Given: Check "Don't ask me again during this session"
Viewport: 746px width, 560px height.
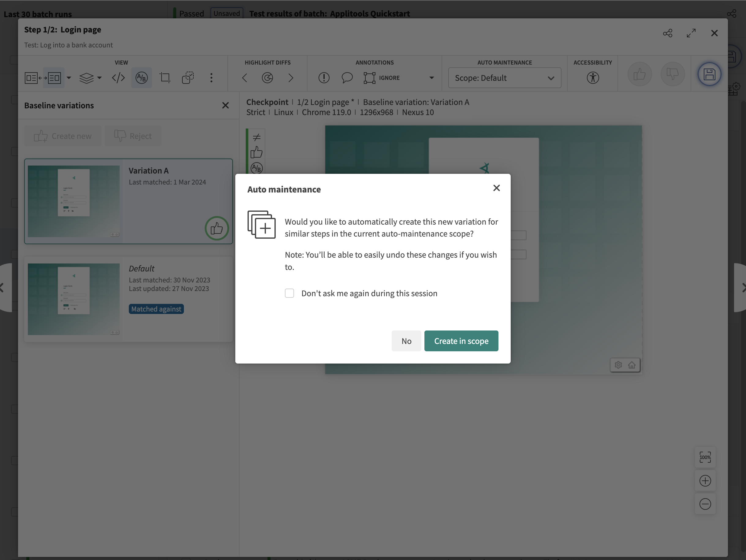Looking at the screenshot, I should pos(289,293).
